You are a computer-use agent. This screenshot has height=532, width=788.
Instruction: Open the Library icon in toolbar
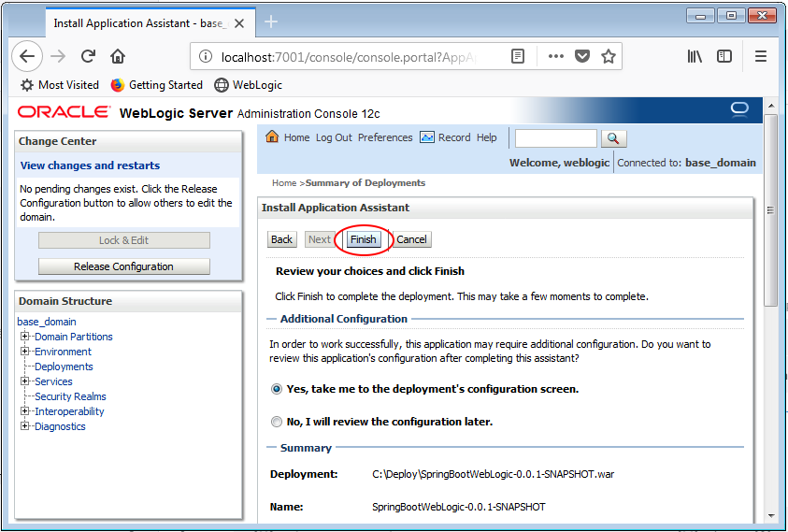pos(695,56)
